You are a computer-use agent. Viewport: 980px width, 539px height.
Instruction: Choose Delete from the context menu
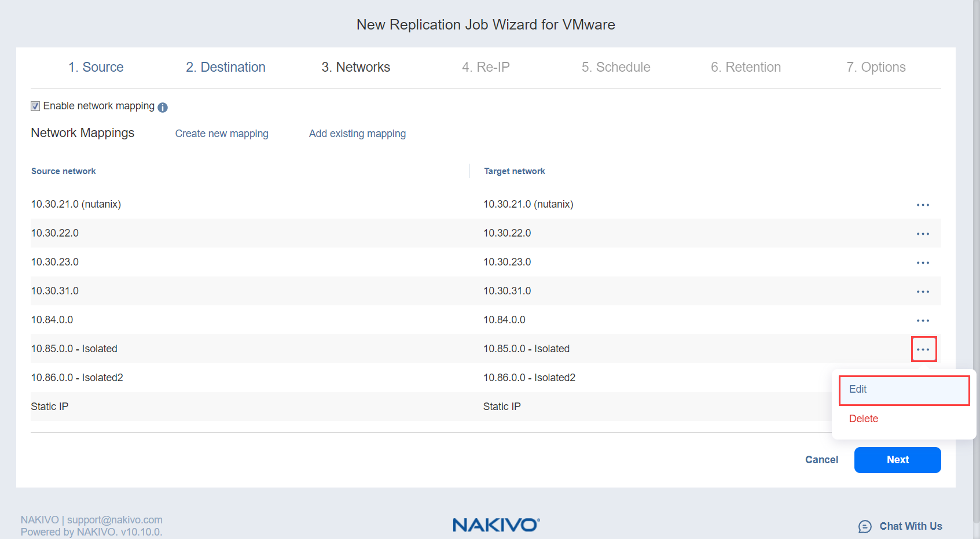tap(863, 419)
